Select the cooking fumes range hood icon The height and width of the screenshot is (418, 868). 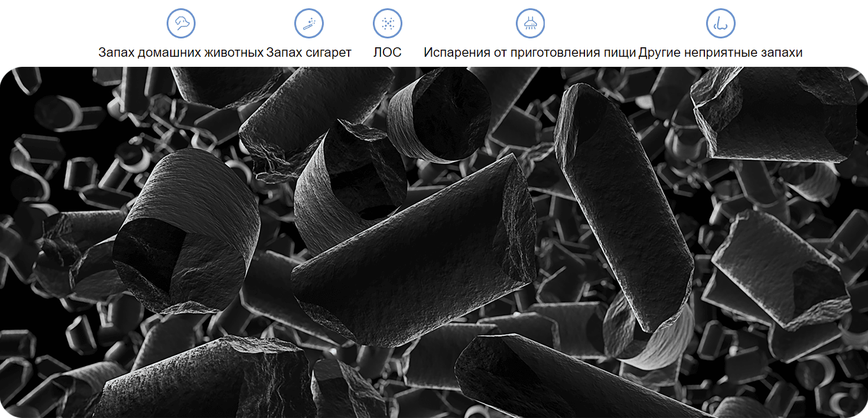[530, 24]
